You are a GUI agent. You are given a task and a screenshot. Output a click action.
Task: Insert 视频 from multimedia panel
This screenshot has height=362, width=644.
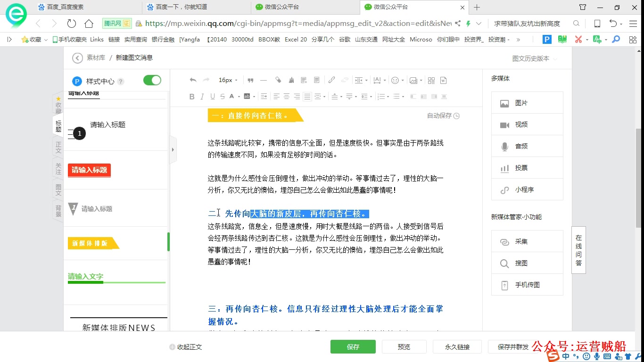527,124
